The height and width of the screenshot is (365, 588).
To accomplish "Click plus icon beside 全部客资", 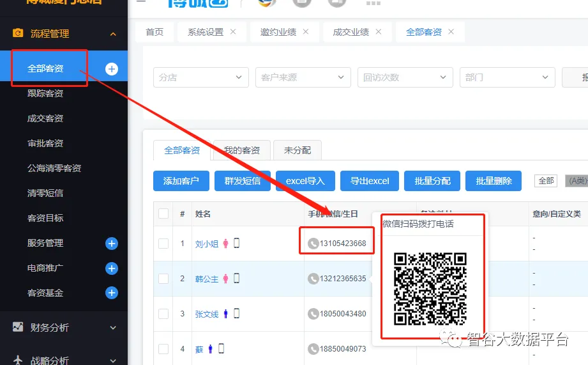I will 112,69.
